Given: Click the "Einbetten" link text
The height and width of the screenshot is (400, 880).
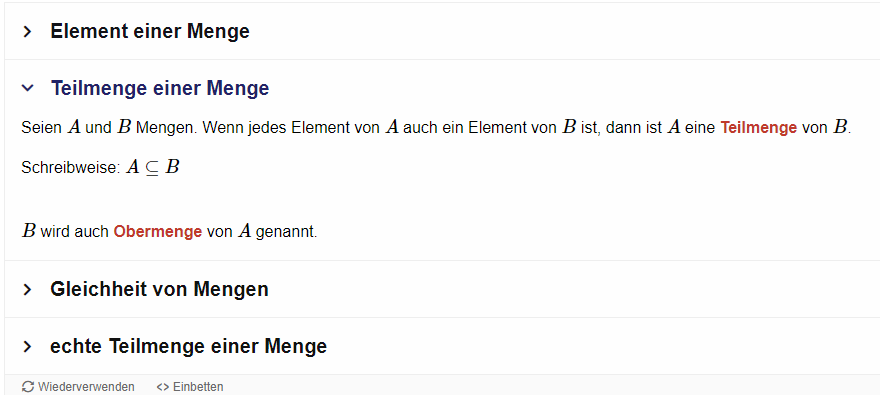Looking at the screenshot, I should (198, 387).
